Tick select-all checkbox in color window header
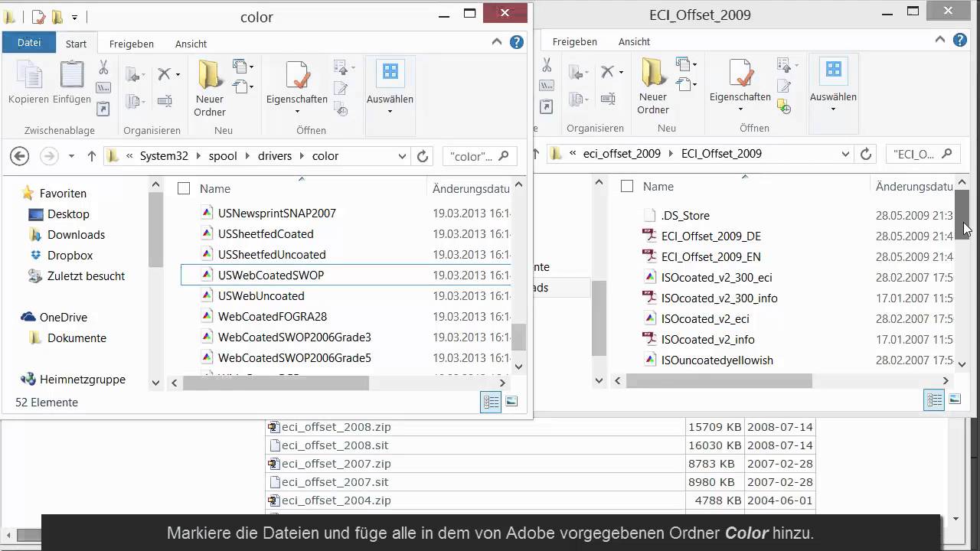Screen dimensions: 980x551 click(184, 188)
